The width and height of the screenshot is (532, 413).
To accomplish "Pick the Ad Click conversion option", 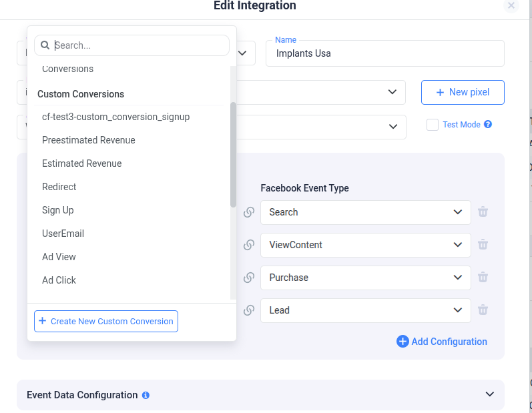I will point(59,280).
